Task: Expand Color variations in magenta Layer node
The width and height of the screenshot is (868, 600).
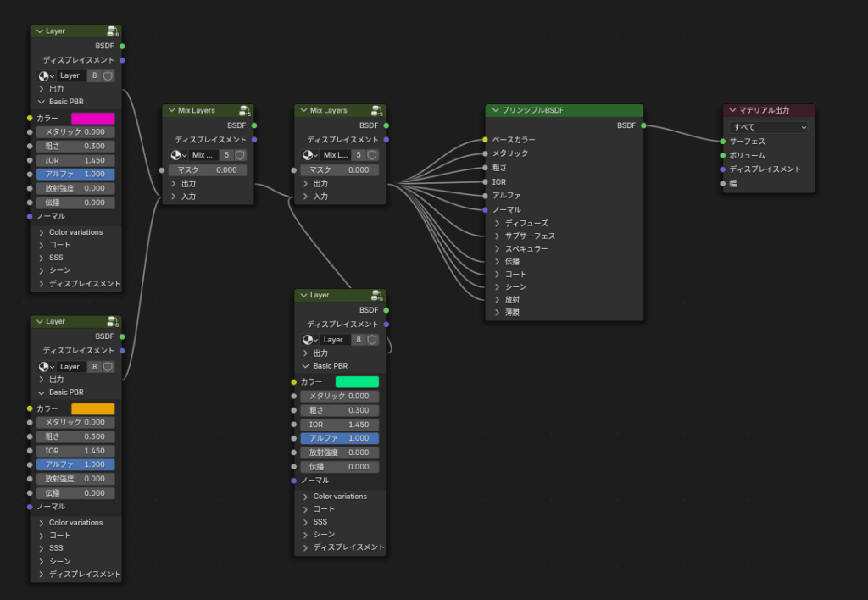Action: pos(42,232)
